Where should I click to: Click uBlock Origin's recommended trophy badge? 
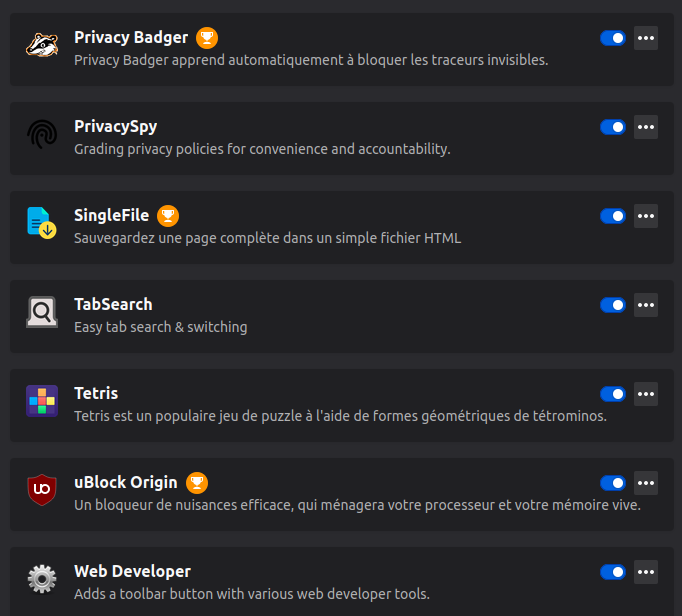[x=197, y=482]
